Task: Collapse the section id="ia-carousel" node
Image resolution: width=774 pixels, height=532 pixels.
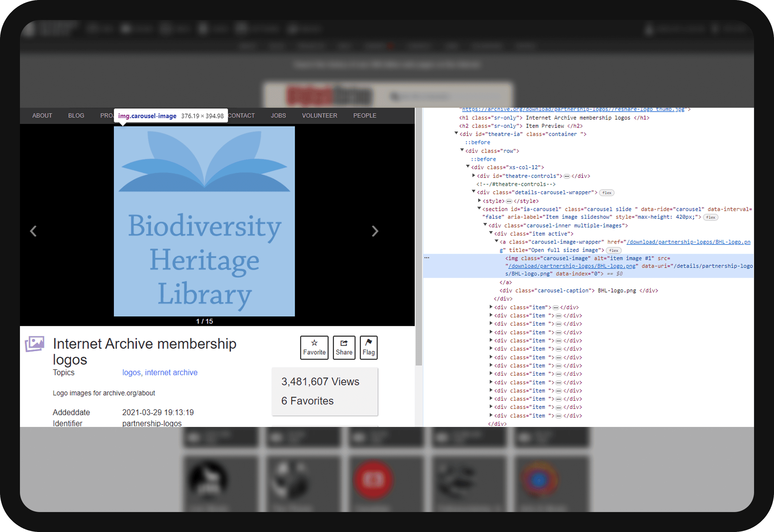Action: (x=479, y=208)
